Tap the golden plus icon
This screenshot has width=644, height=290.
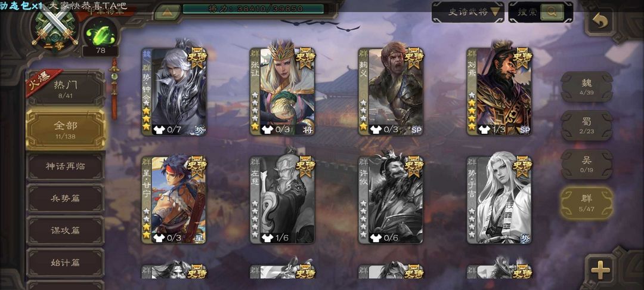click(x=600, y=270)
